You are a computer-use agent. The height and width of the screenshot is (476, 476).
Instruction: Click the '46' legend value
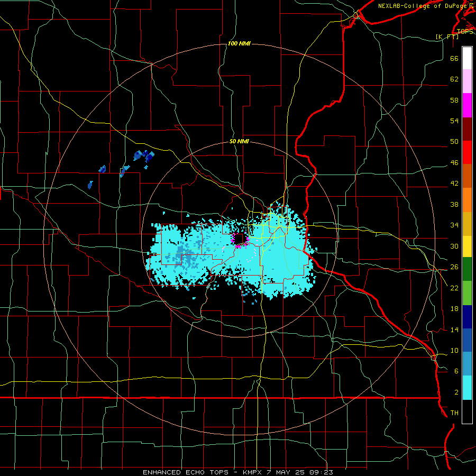pos(454,163)
